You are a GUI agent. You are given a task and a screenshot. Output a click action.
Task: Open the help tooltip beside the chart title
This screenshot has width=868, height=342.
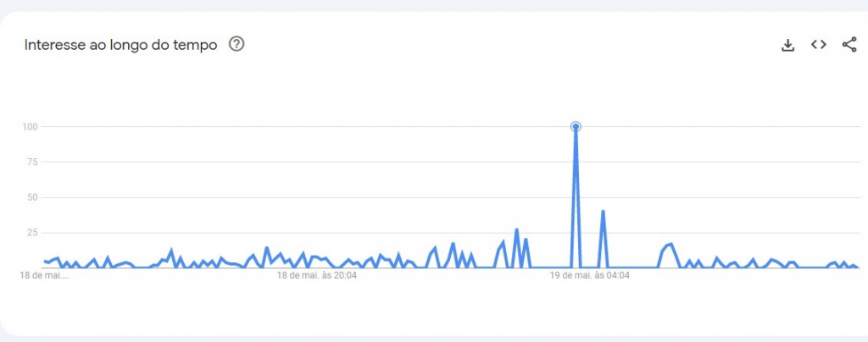(x=236, y=44)
